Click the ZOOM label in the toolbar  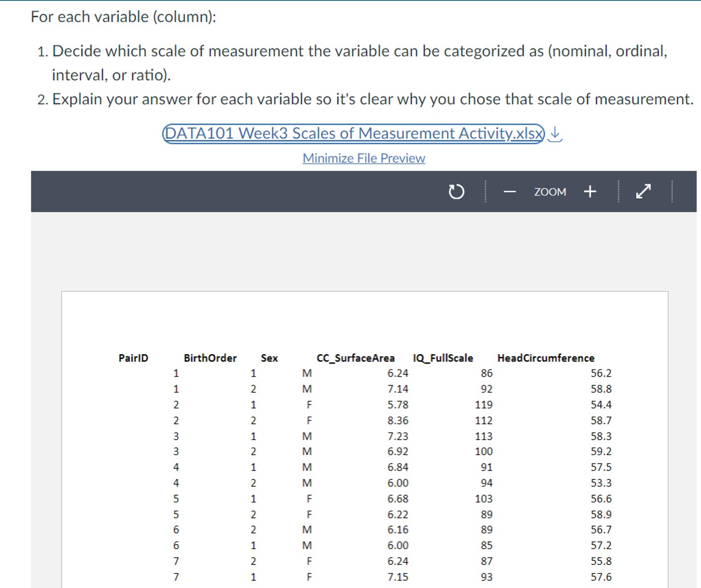pos(550,192)
